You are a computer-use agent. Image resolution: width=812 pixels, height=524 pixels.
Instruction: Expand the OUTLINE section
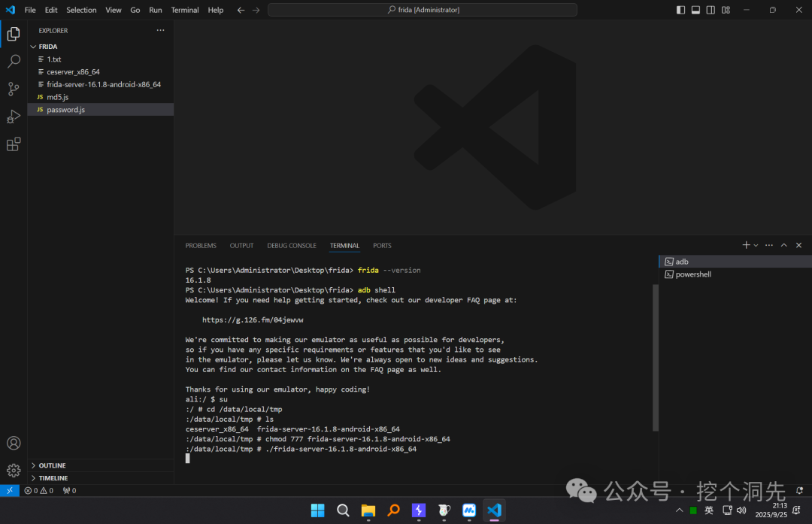point(52,465)
